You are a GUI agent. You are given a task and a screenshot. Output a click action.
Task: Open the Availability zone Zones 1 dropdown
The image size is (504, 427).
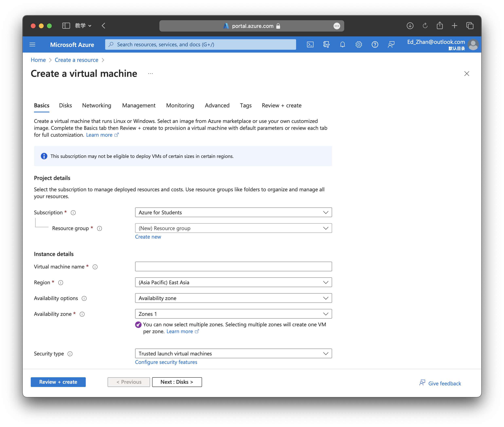pos(233,314)
